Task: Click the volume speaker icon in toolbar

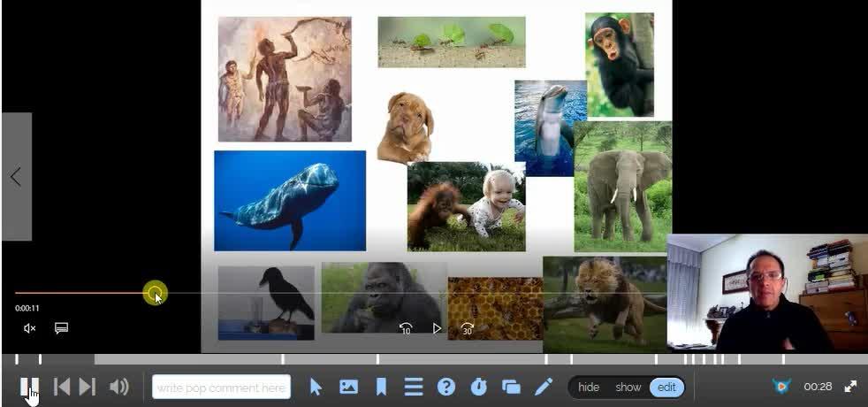Action: pos(119,387)
